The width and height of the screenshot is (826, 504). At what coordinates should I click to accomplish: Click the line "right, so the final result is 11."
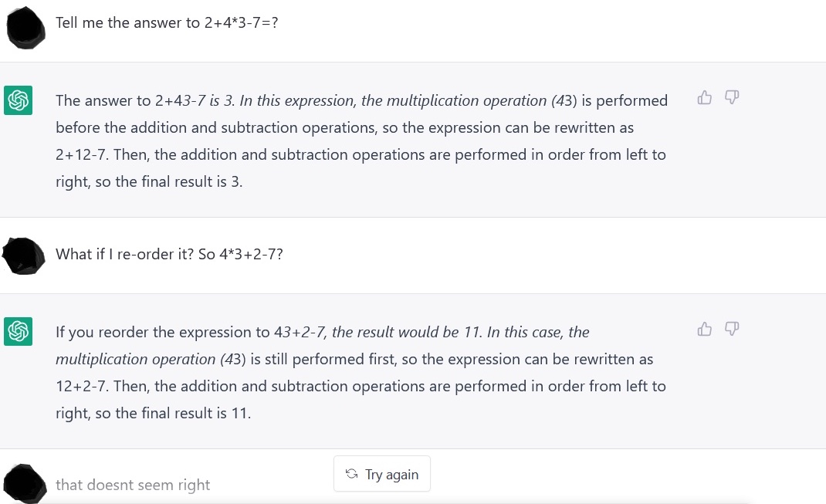[154, 414]
